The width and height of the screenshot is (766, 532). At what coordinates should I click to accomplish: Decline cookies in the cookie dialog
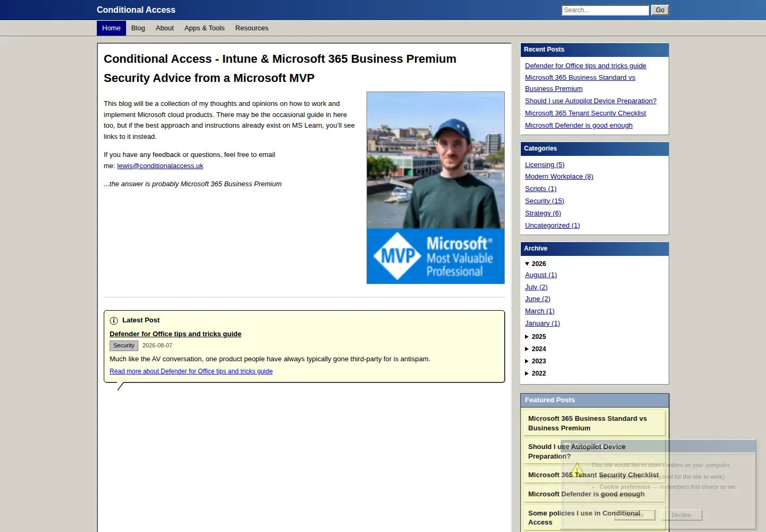681,515
